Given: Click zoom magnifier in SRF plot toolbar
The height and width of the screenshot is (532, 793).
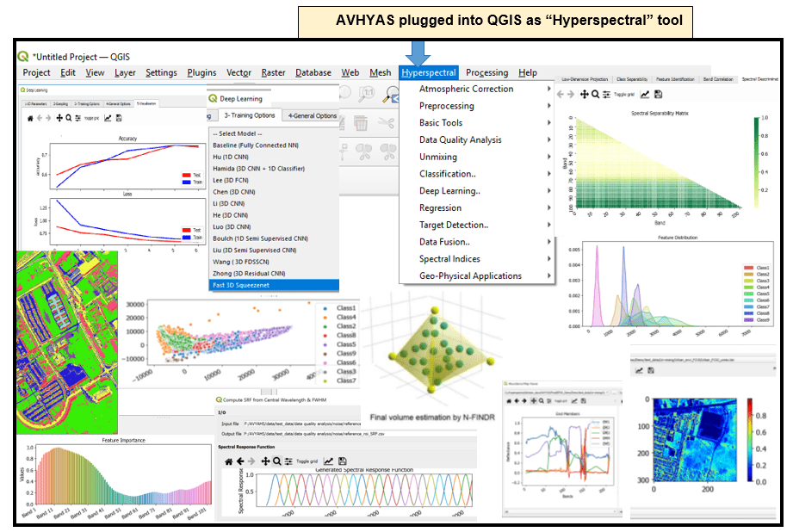Looking at the screenshot, I should click(x=277, y=461).
